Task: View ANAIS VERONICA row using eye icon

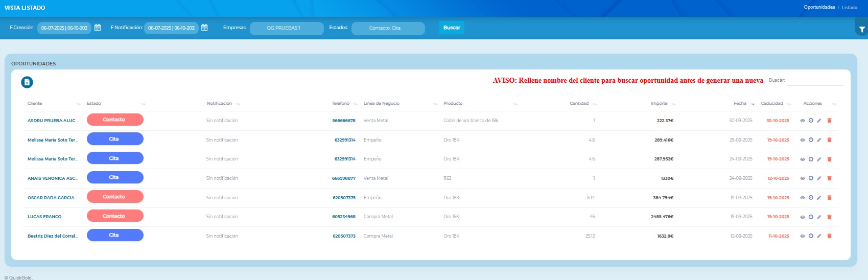Action: tap(802, 178)
